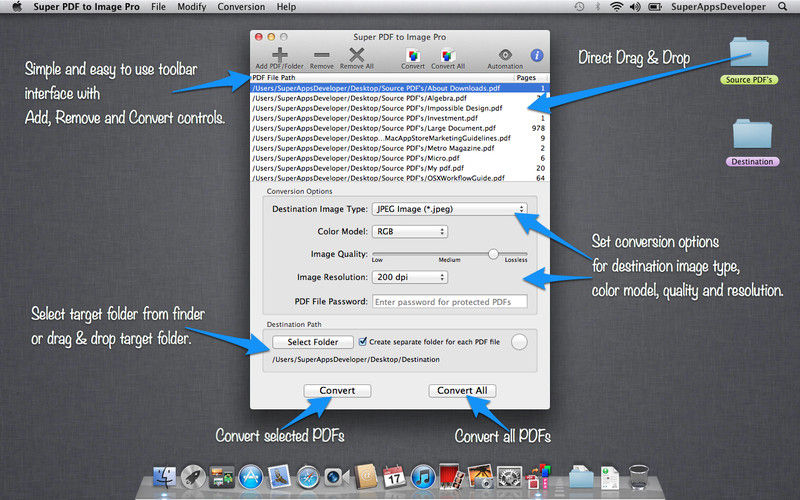Open the Image Resolution 200 dpi dropdown
The height and width of the screenshot is (500, 800).
tap(410, 277)
